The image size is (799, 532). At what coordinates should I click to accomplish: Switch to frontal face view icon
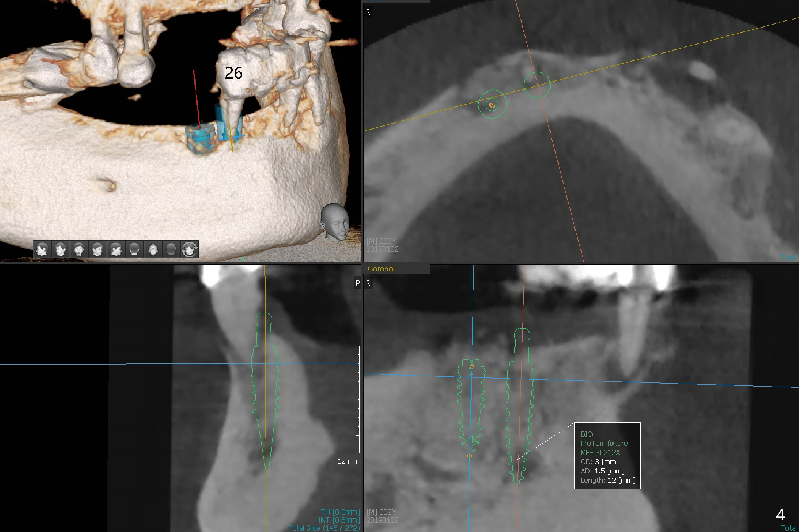(x=79, y=250)
